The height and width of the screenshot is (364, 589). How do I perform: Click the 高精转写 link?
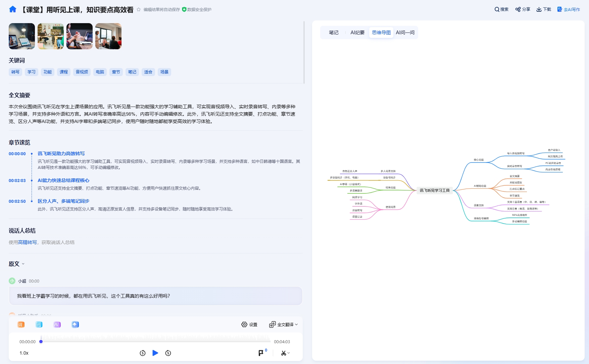pos(28,242)
